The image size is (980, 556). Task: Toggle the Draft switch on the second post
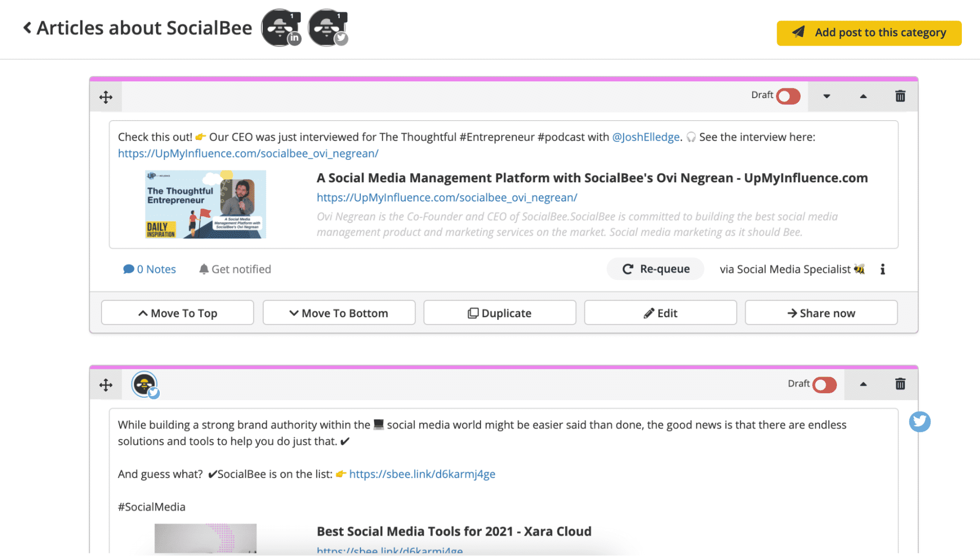[x=825, y=385]
